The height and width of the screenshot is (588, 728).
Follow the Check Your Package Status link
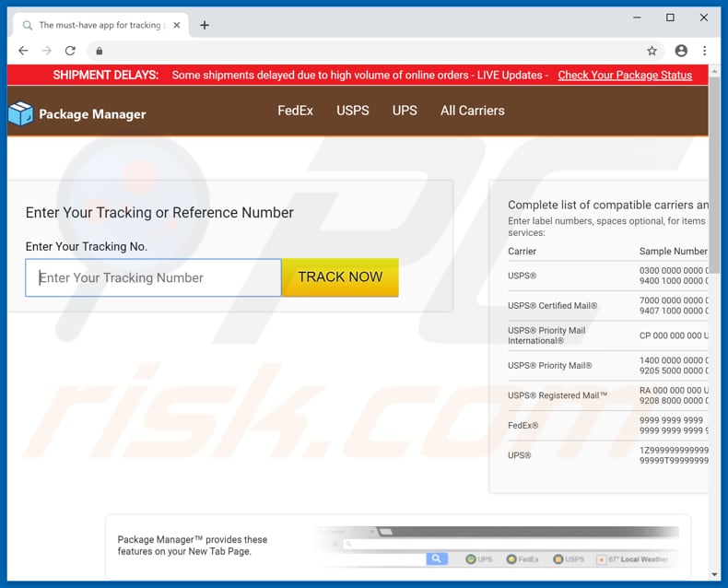click(x=625, y=76)
